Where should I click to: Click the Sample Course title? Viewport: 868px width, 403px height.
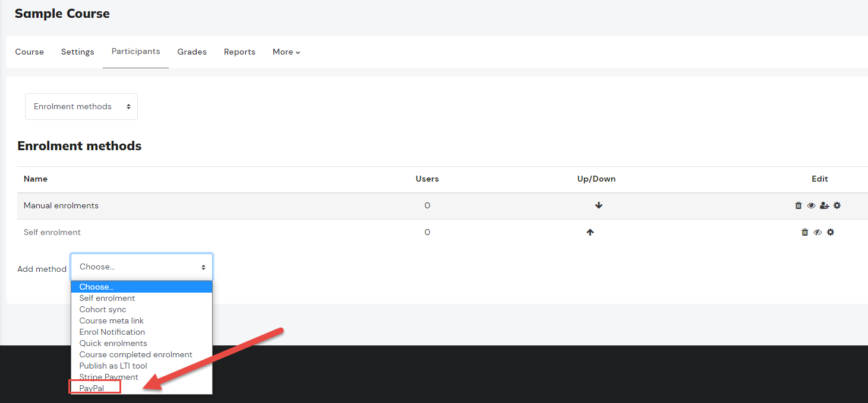(62, 14)
